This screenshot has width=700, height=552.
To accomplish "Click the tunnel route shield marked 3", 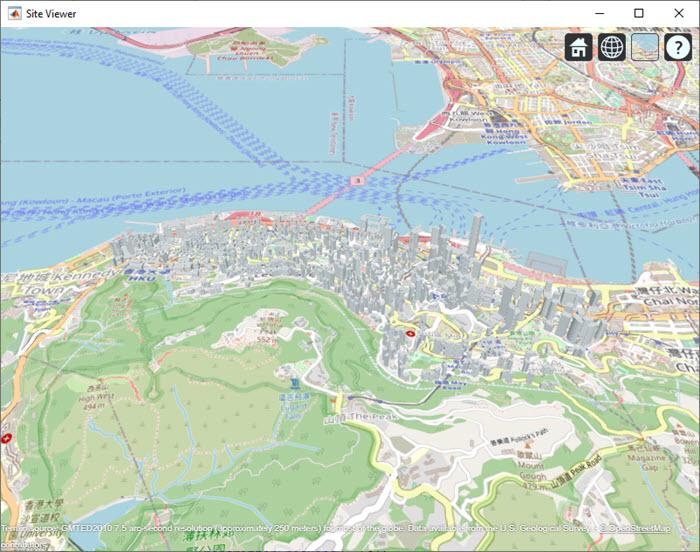I will coord(357,180).
